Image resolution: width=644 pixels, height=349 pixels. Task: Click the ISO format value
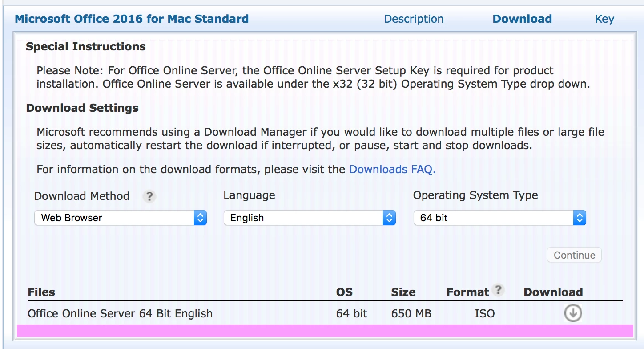pos(484,313)
